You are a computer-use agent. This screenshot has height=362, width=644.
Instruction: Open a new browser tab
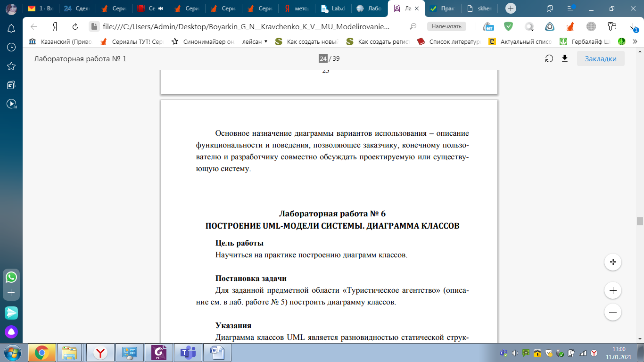point(510,8)
